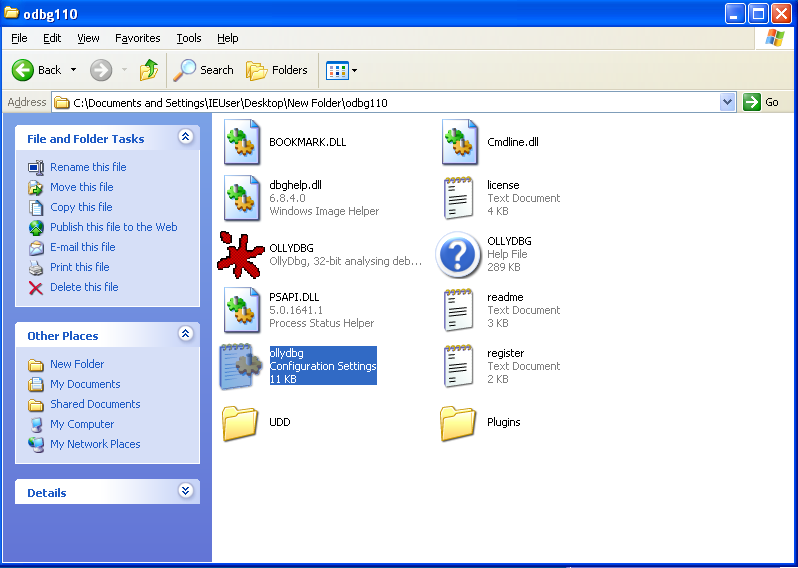798x568 pixels.
Task: Click the My Network Places icon
Action: [x=36, y=444]
